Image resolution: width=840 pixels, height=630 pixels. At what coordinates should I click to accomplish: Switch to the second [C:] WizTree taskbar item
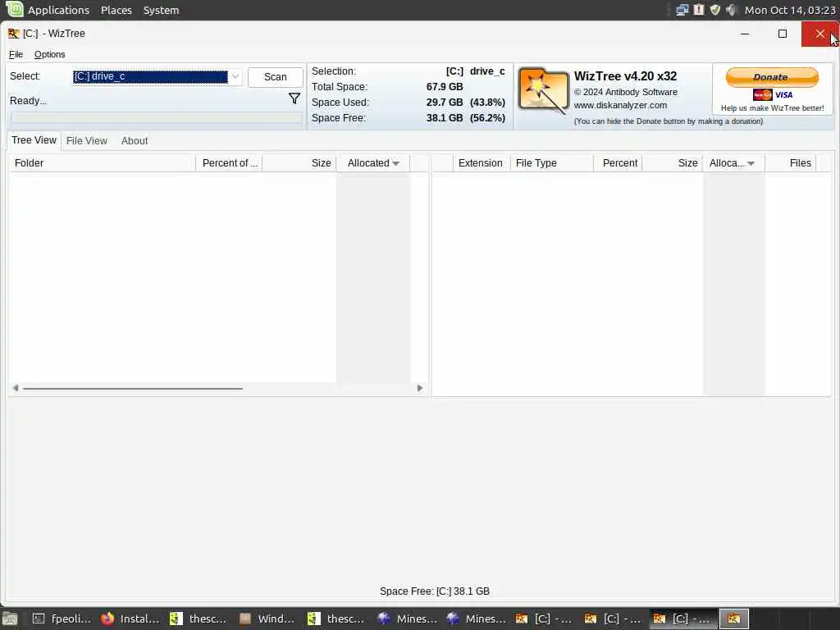(614, 619)
